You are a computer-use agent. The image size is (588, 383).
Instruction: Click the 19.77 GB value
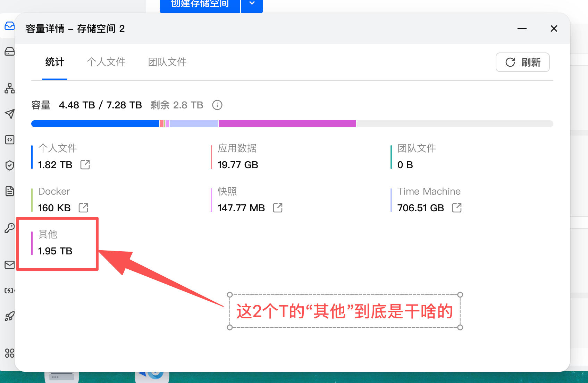tap(238, 165)
